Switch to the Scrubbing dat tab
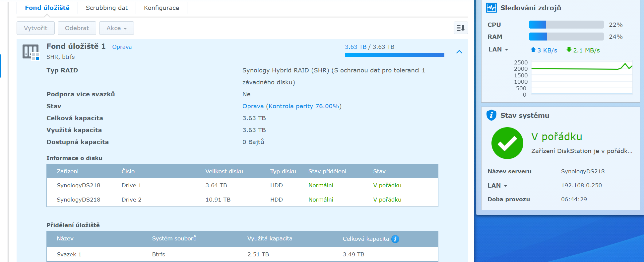Screen dimensions: 644x262 coord(106,8)
